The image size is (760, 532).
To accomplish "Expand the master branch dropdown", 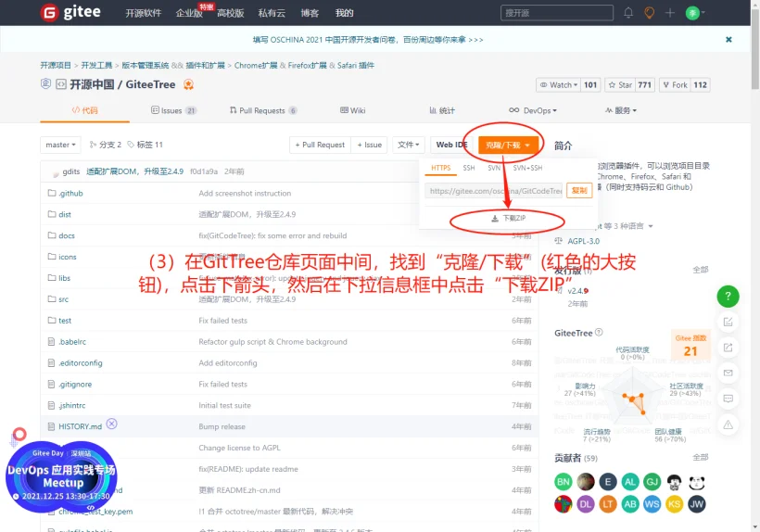I will (60, 145).
